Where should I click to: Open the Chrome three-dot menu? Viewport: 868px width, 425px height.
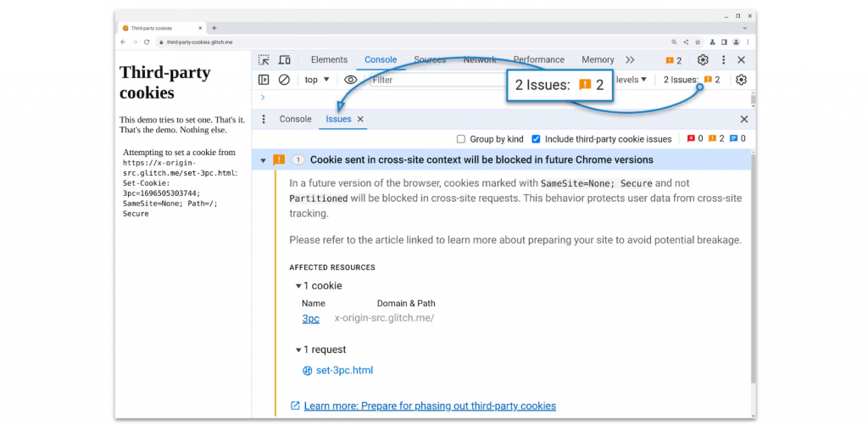pos(748,42)
